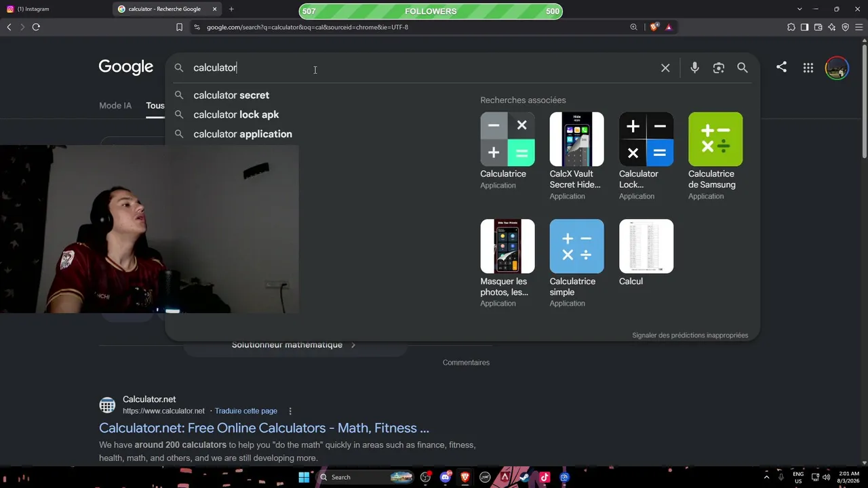The image size is (868, 488).
Task: Submit the search with the magnifier button
Action: pos(743,68)
